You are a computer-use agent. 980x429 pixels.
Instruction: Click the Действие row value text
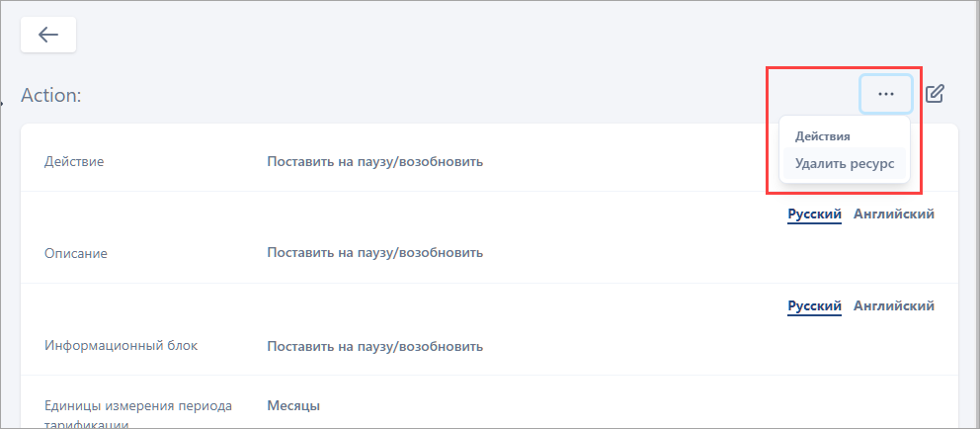tap(374, 161)
